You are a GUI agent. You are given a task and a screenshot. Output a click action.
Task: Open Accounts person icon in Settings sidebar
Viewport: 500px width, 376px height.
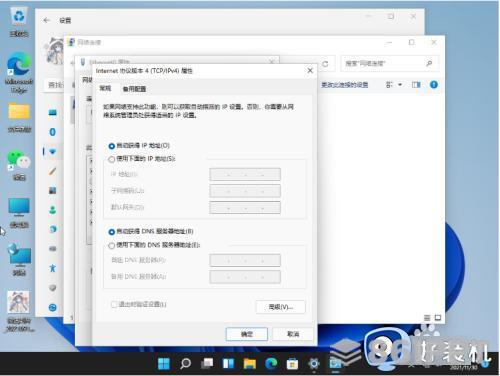[53, 210]
